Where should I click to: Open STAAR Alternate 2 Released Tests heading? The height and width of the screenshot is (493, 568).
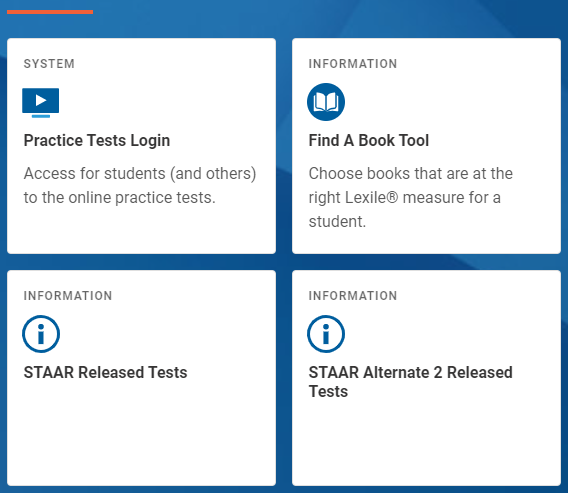coord(410,382)
